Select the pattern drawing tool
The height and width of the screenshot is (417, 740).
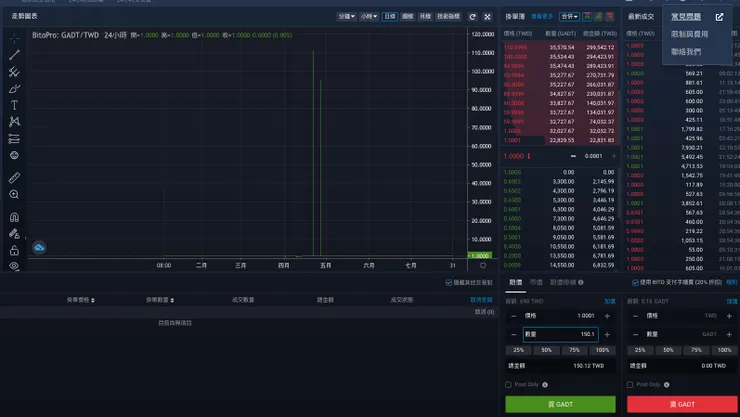[14, 122]
